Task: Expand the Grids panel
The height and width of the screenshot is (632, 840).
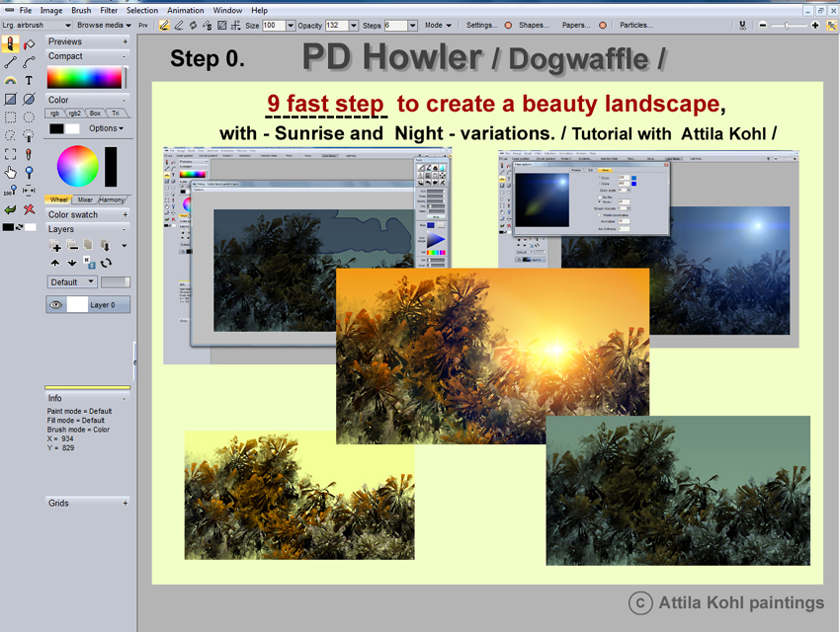Action: click(x=125, y=503)
